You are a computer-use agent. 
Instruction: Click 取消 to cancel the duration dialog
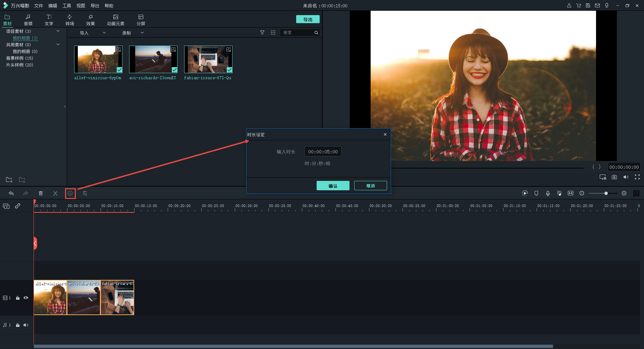point(370,186)
